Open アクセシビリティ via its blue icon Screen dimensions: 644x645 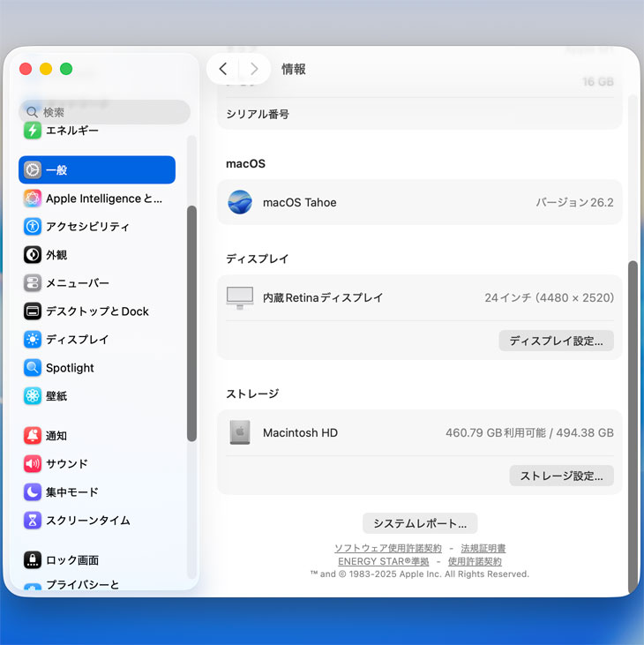33,227
